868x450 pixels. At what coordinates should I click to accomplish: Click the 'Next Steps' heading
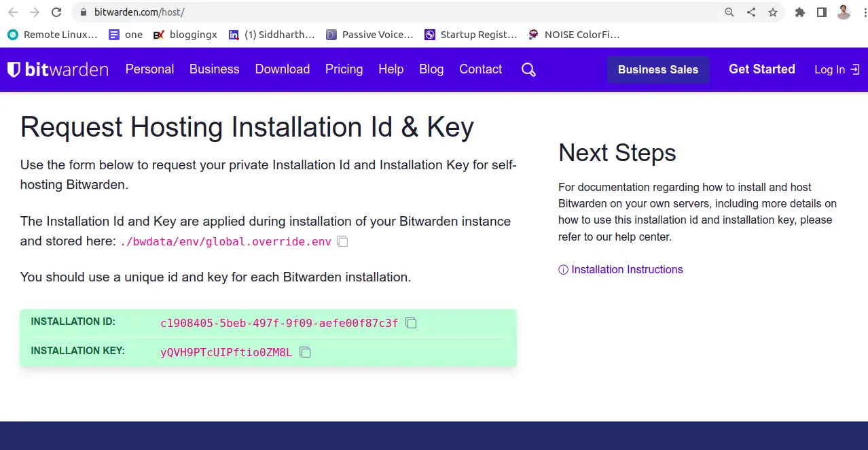tap(617, 153)
